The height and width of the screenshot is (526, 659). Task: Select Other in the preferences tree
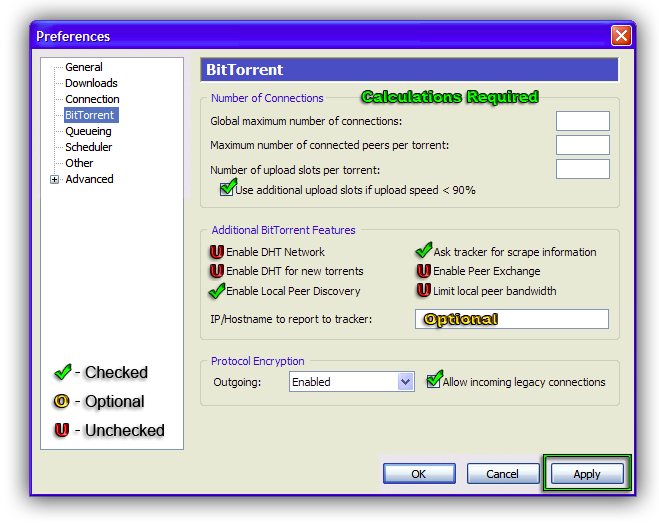[79, 163]
